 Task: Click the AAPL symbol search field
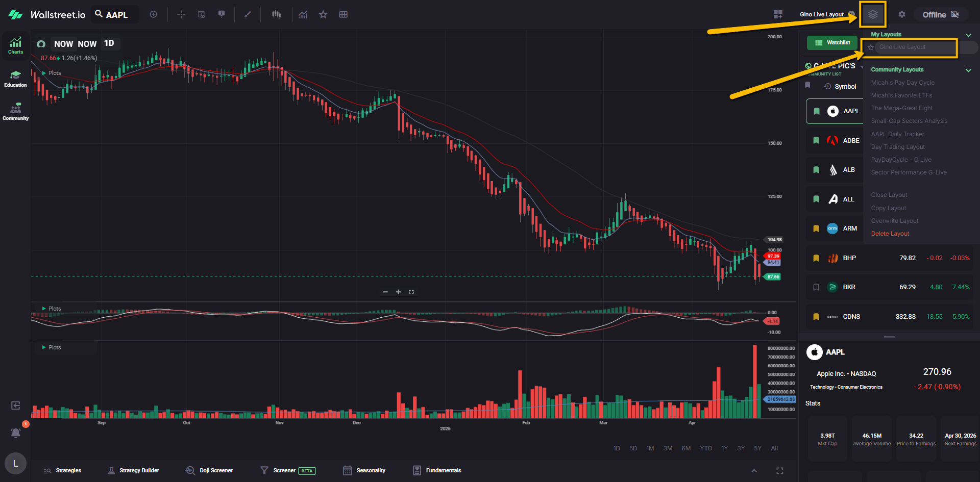tap(116, 15)
